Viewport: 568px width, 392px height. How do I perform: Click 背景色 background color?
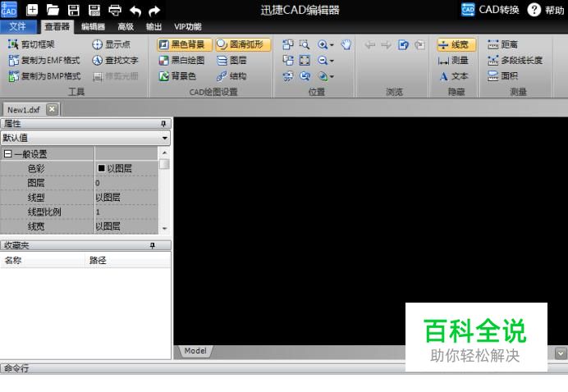(177, 76)
